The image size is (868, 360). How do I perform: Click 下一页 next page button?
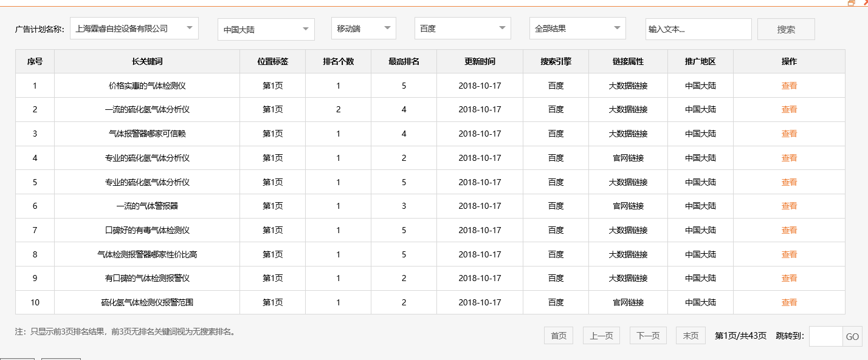point(647,335)
